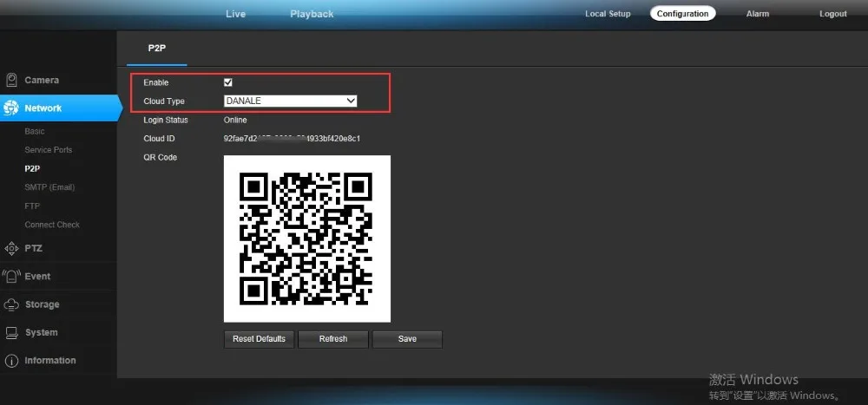Open Local Setup in top bar
The image size is (868, 405).
608,14
